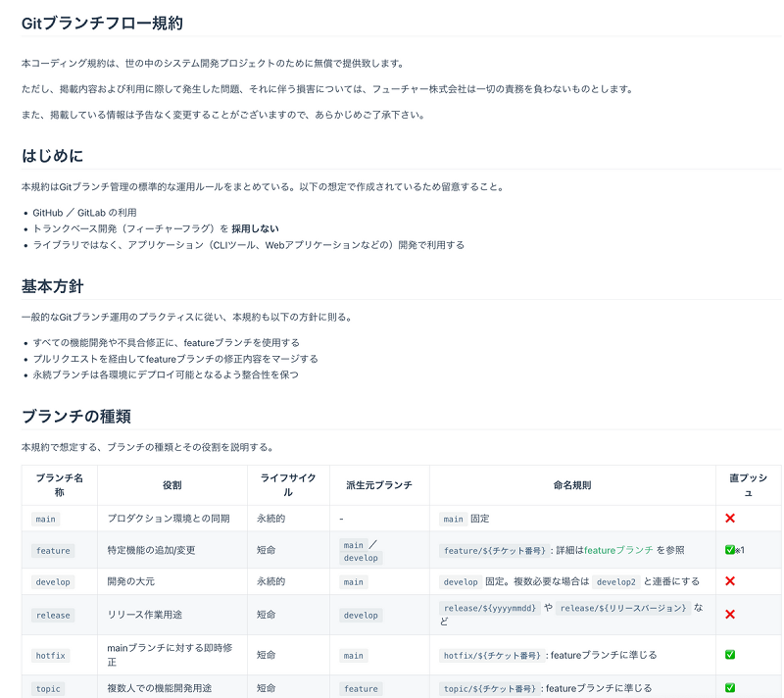Click the bold 採用しない text
Image resolution: width=784 pixels, height=698 pixels.
(255, 228)
